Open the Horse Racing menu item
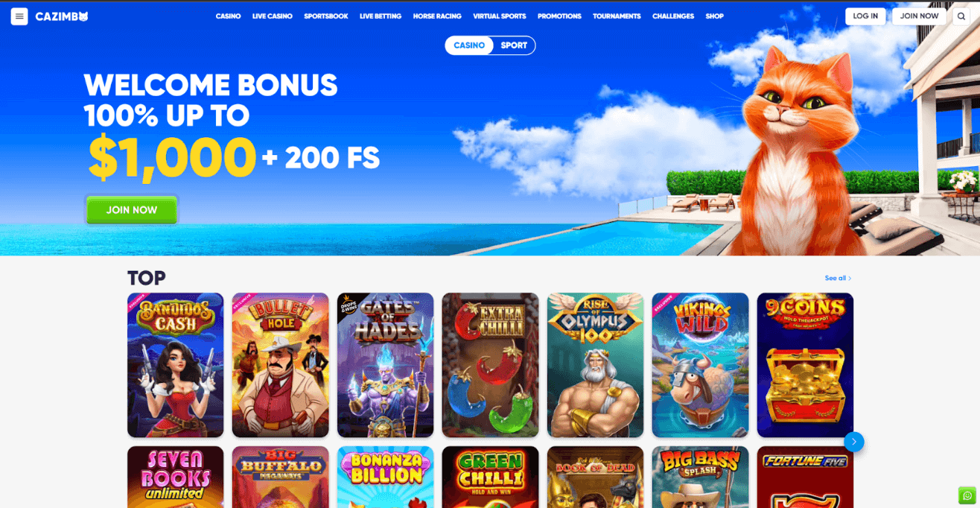Screen dimensions: 980x508 click(437, 16)
